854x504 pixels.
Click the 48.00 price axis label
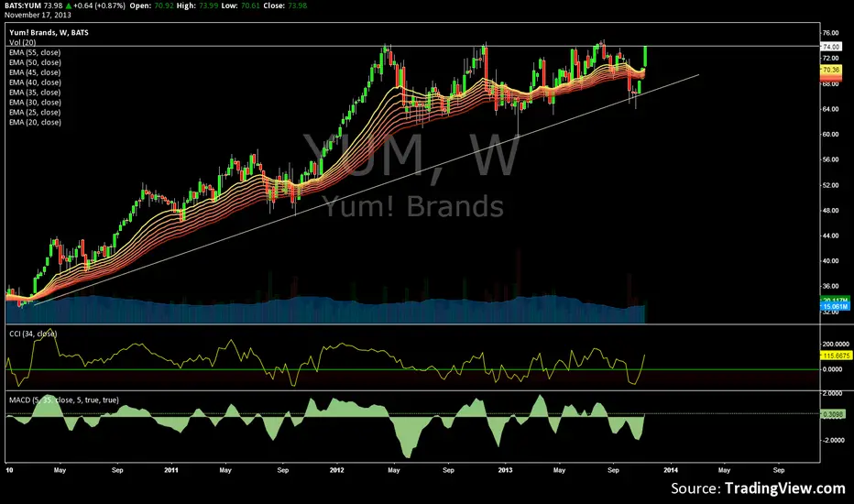tap(830, 211)
